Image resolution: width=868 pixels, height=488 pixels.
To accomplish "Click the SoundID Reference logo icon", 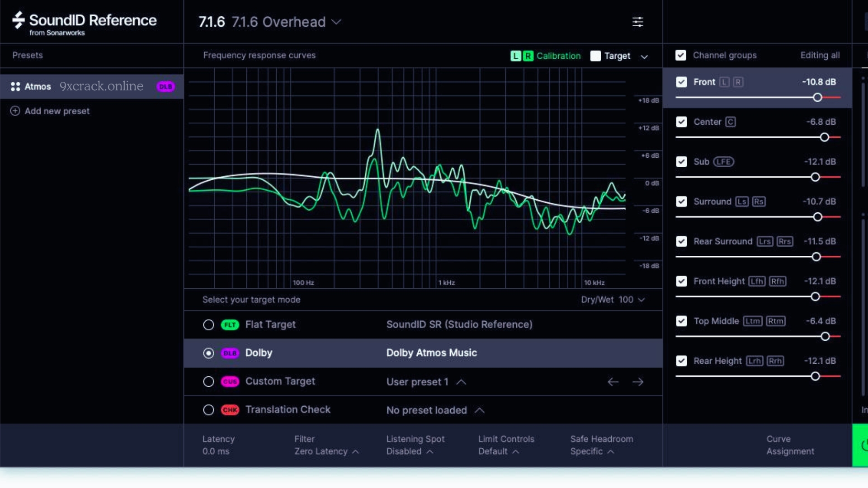I will [19, 20].
